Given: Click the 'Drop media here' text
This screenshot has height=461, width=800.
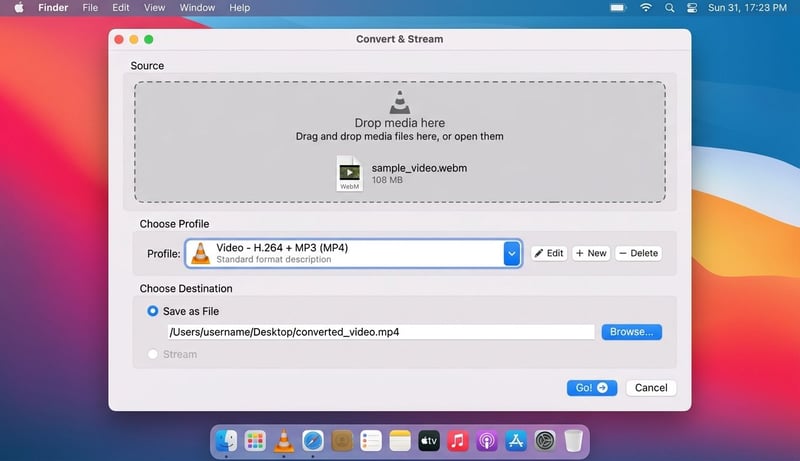Looking at the screenshot, I should (x=399, y=123).
